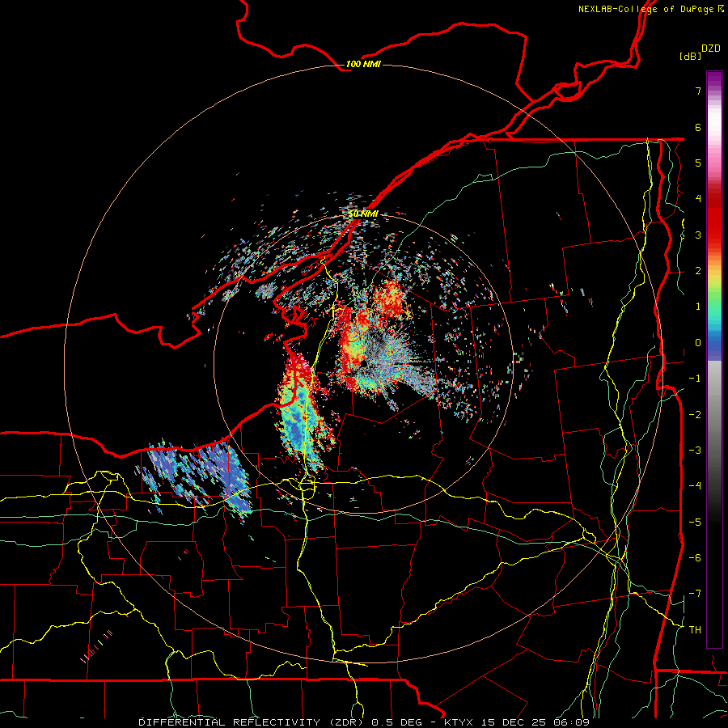Click the [dB] units label

pos(690,56)
